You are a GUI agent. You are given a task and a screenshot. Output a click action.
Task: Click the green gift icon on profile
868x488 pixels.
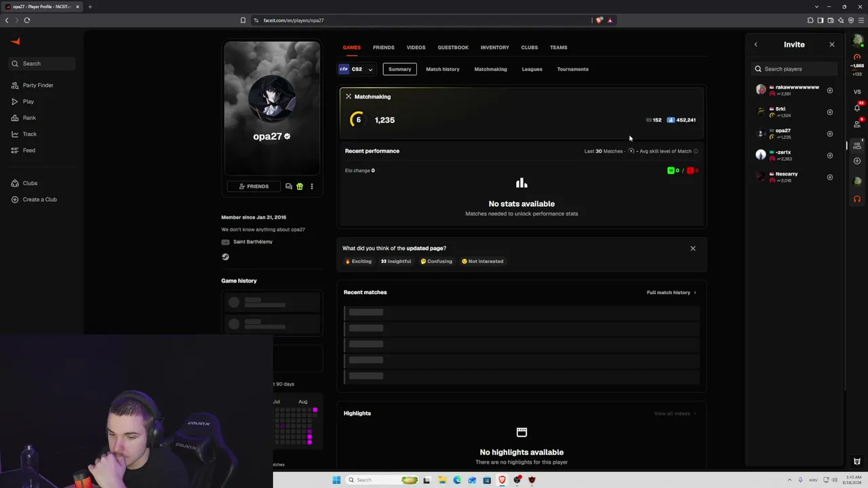click(300, 186)
